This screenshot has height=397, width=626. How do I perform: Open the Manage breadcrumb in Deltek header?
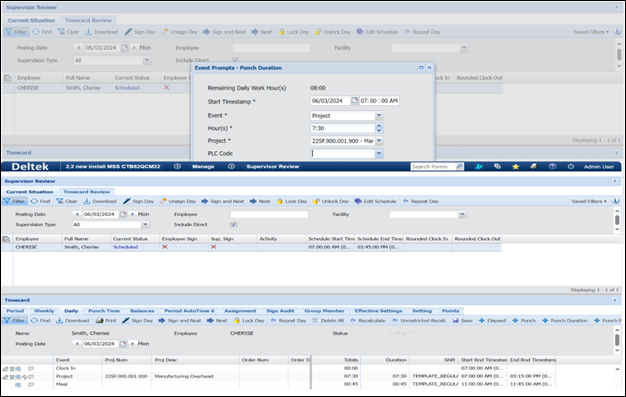point(203,167)
